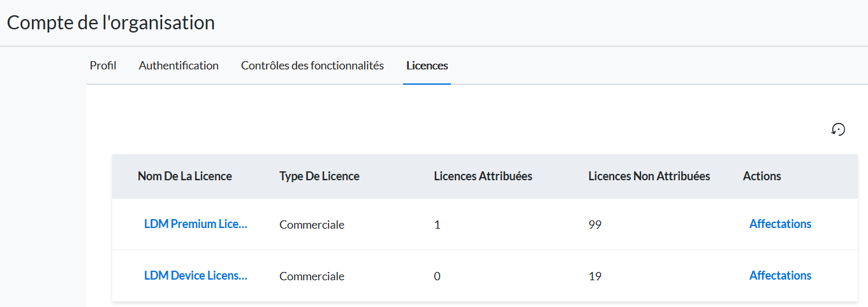Click the Compte de l'organisation page title
Image resolution: width=868 pixels, height=307 pixels.
click(111, 22)
